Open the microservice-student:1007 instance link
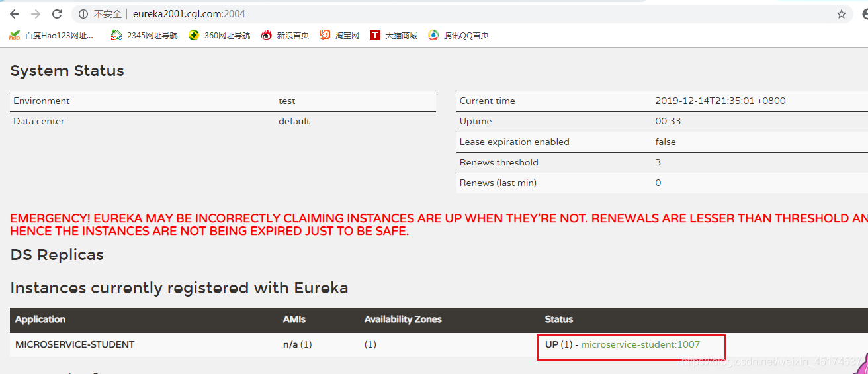The width and height of the screenshot is (868, 374). tap(640, 344)
